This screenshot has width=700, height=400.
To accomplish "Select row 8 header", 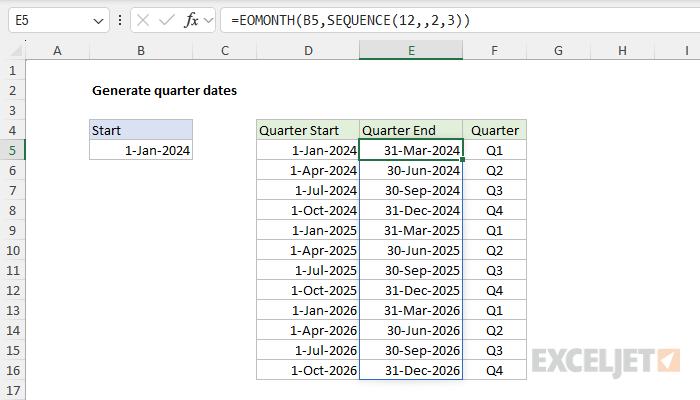I will point(12,210).
